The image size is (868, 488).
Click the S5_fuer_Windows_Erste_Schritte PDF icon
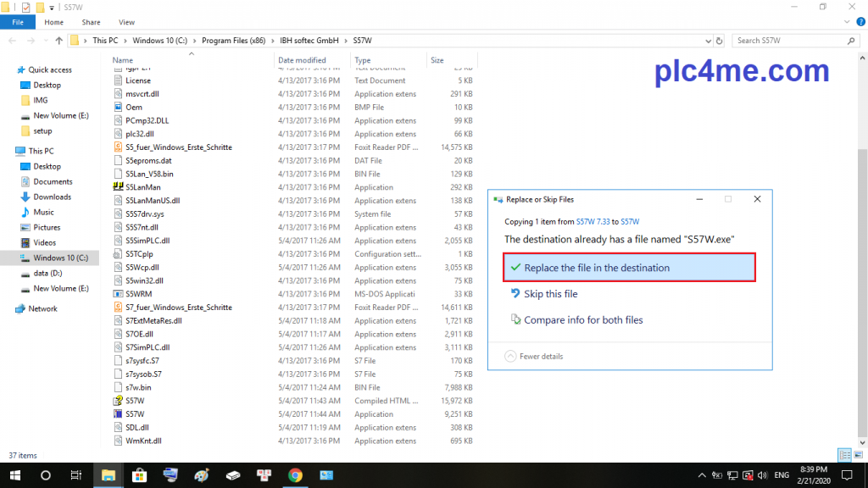click(x=119, y=147)
